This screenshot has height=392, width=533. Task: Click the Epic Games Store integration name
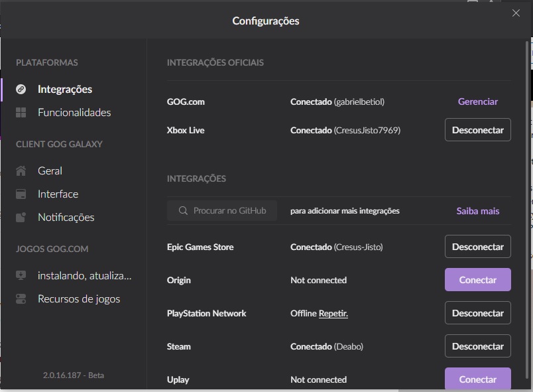[x=200, y=247]
